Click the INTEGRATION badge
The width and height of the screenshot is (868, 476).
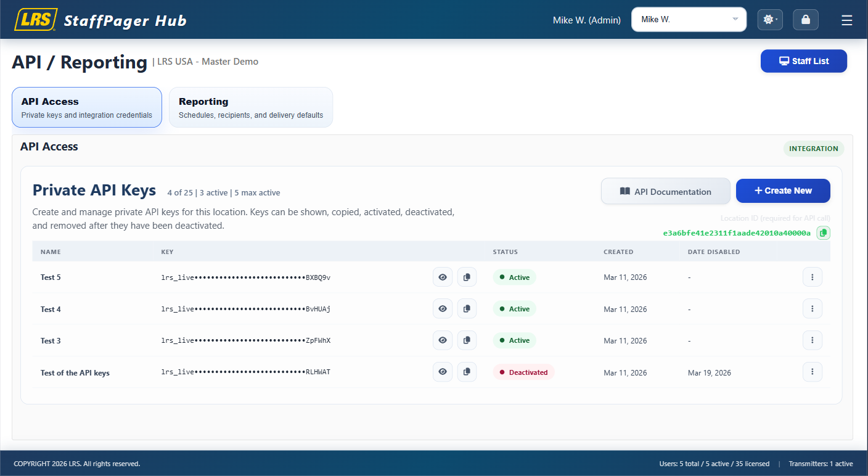(x=813, y=149)
